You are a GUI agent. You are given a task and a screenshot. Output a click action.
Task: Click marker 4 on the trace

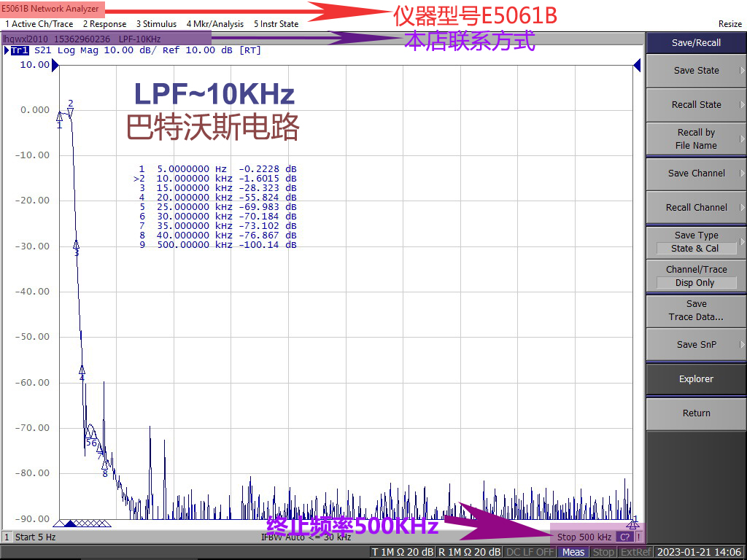click(x=82, y=370)
